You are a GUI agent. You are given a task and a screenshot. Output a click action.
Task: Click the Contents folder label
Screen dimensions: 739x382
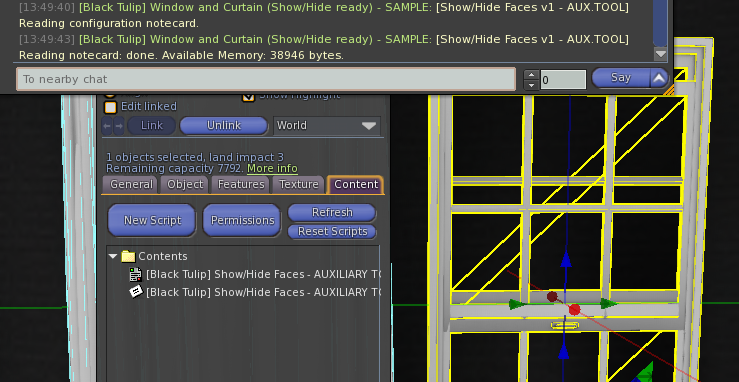pos(163,256)
